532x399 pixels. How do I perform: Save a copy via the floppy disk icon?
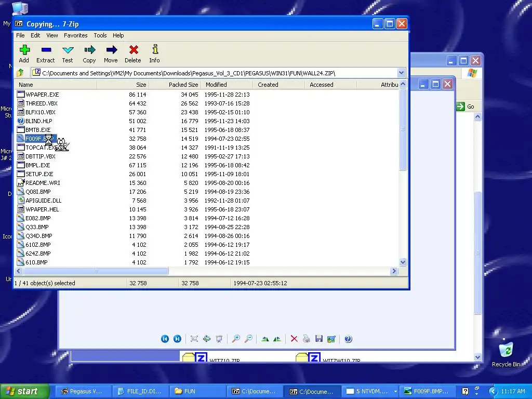click(318, 339)
